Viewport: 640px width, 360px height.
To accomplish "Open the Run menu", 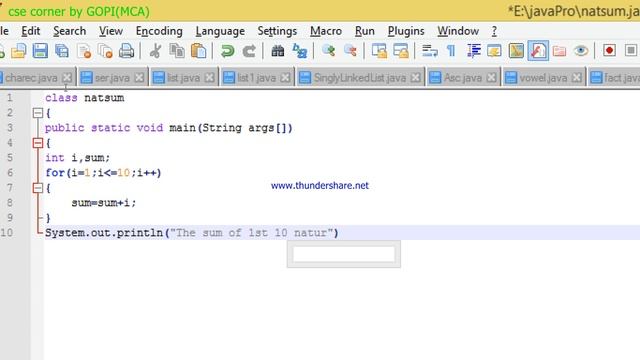I will [364, 31].
